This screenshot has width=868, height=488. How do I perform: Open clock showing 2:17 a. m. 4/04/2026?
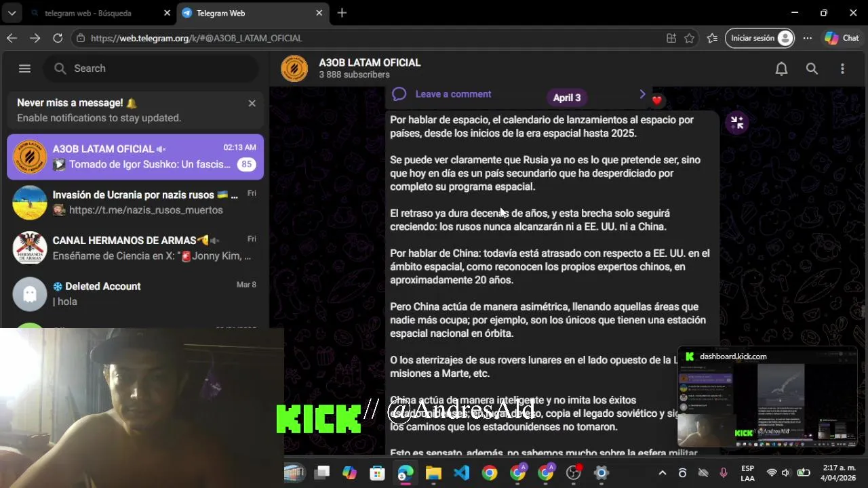pyautogui.click(x=838, y=473)
